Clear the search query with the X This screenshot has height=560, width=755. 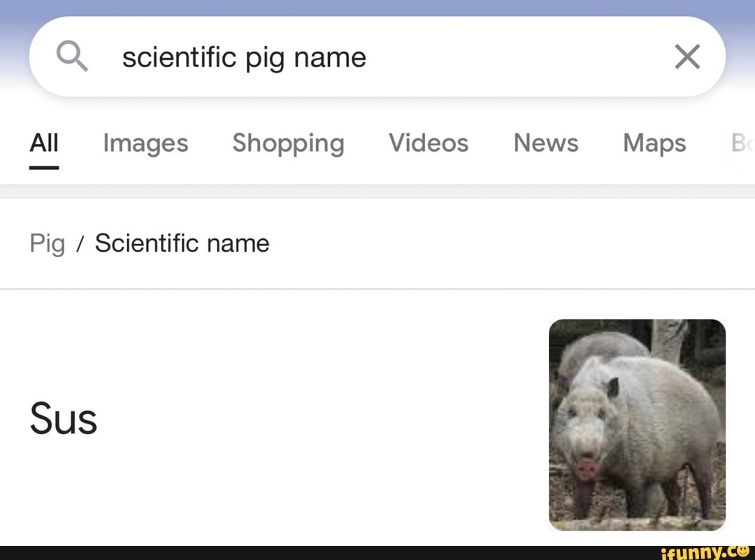point(687,57)
